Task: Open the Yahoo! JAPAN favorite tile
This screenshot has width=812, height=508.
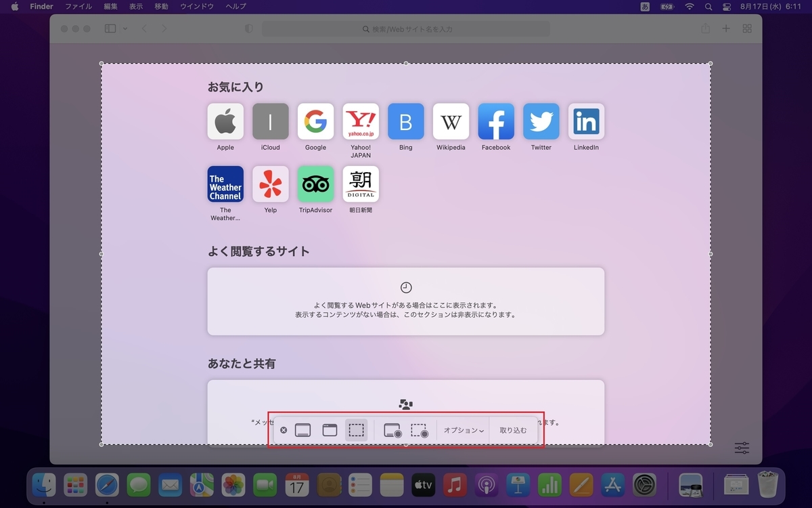Action: pyautogui.click(x=361, y=121)
